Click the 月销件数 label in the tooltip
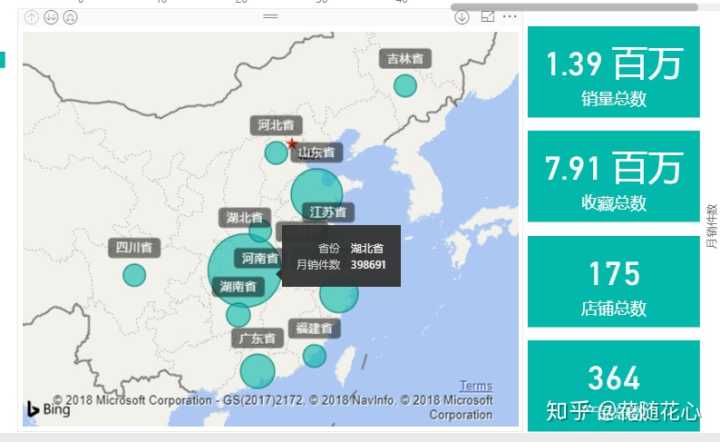This screenshot has width=720, height=442. 318,265
